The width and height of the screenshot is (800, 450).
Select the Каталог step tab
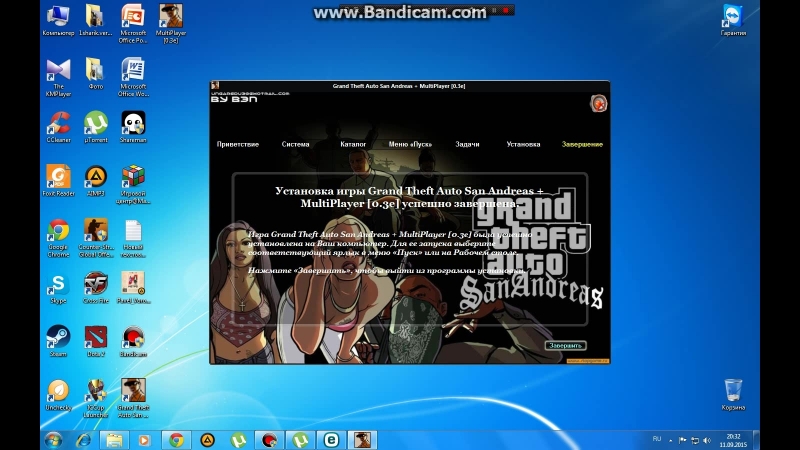pos(353,144)
